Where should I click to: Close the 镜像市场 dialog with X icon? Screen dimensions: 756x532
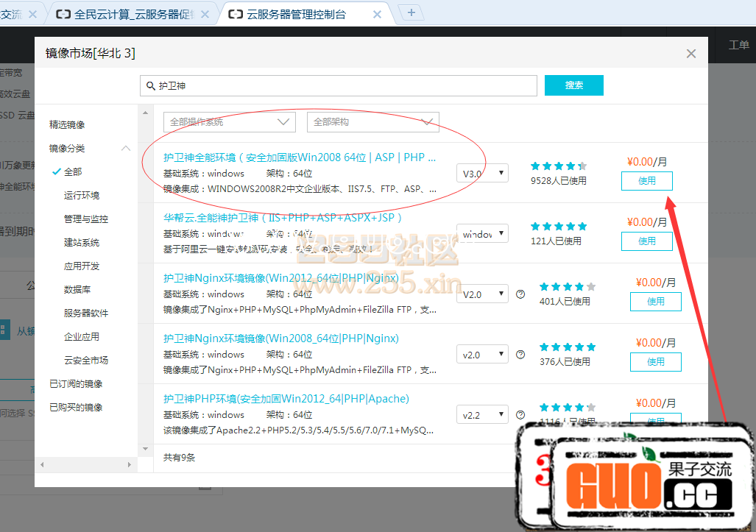690,54
